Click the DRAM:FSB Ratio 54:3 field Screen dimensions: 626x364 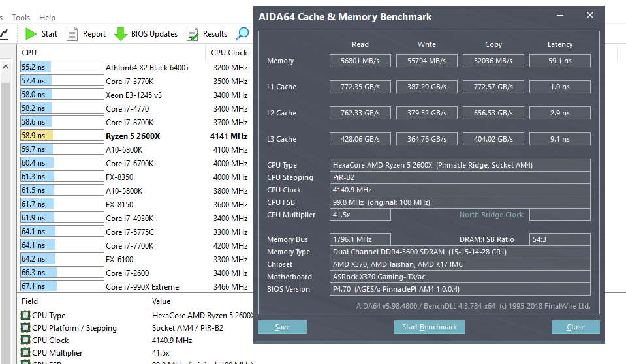[x=559, y=239]
